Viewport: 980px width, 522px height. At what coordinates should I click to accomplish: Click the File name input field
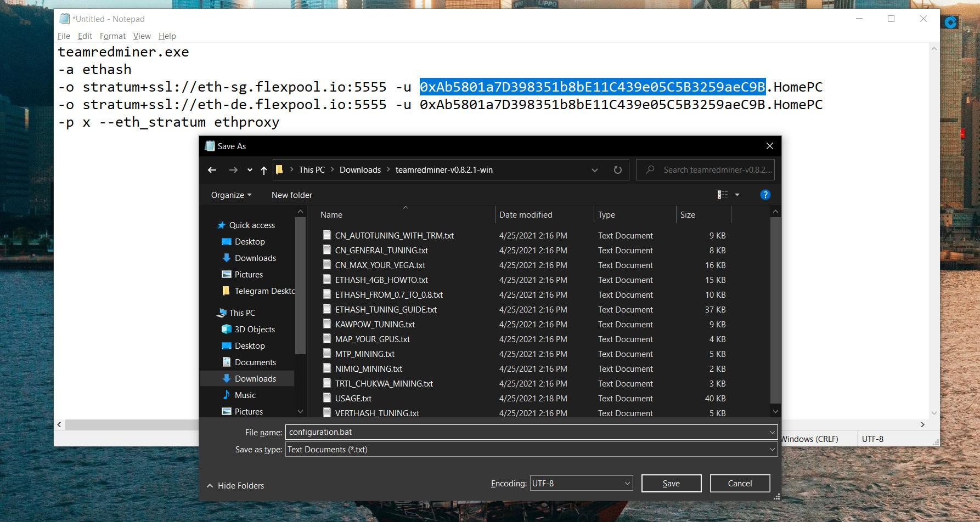coord(531,432)
